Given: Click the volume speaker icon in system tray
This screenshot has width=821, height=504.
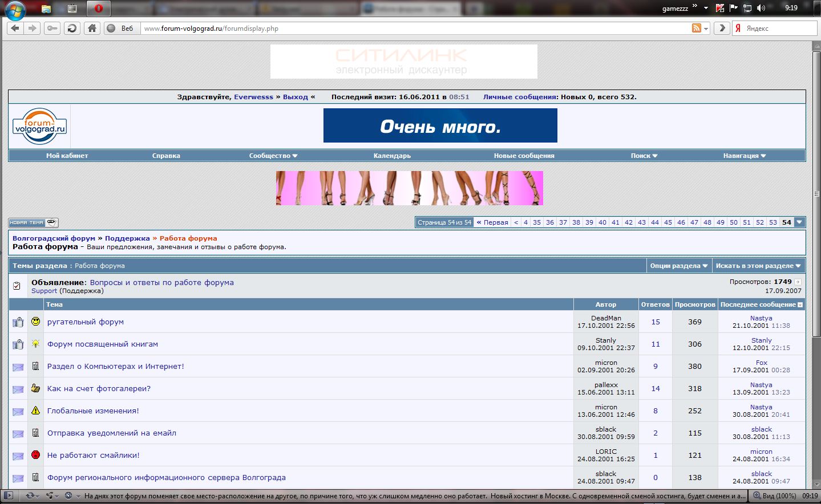Looking at the screenshot, I should [x=761, y=8].
